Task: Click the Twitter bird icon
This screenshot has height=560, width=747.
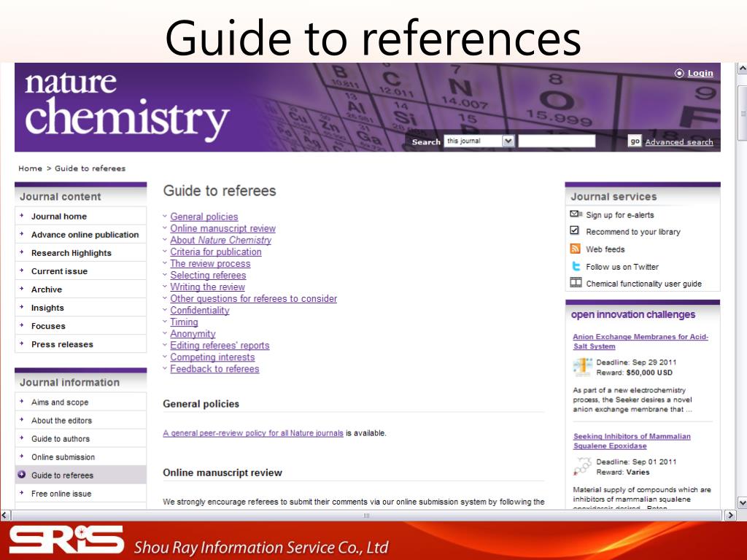Action: click(x=576, y=265)
